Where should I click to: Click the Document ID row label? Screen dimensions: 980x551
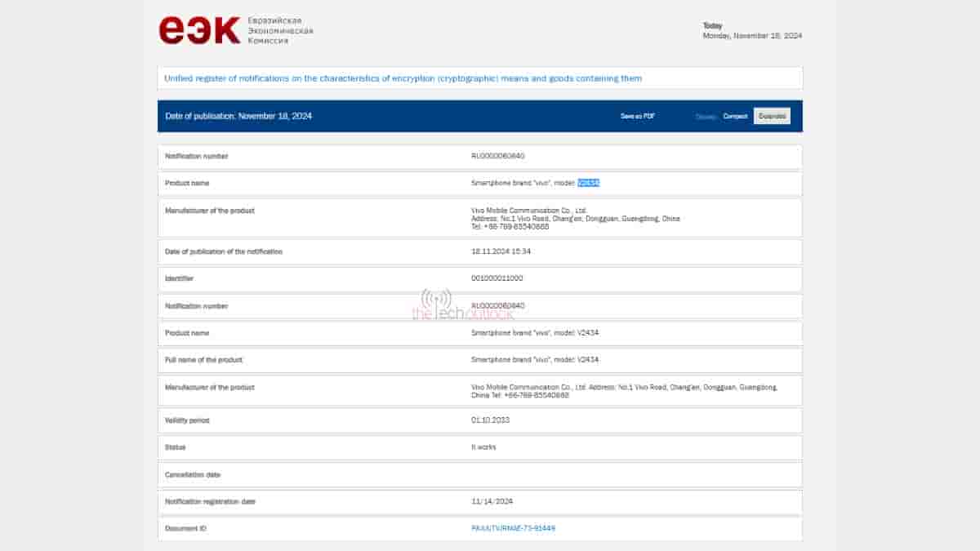pos(185,528)
